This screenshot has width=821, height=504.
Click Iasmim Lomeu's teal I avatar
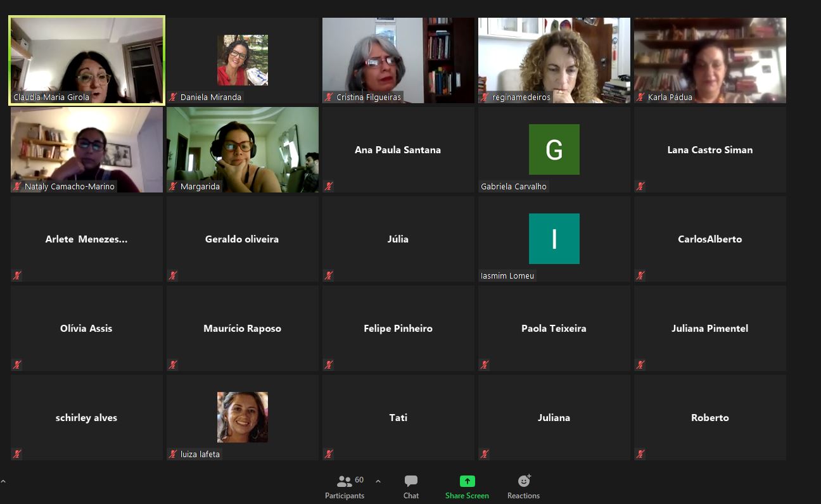554,239
